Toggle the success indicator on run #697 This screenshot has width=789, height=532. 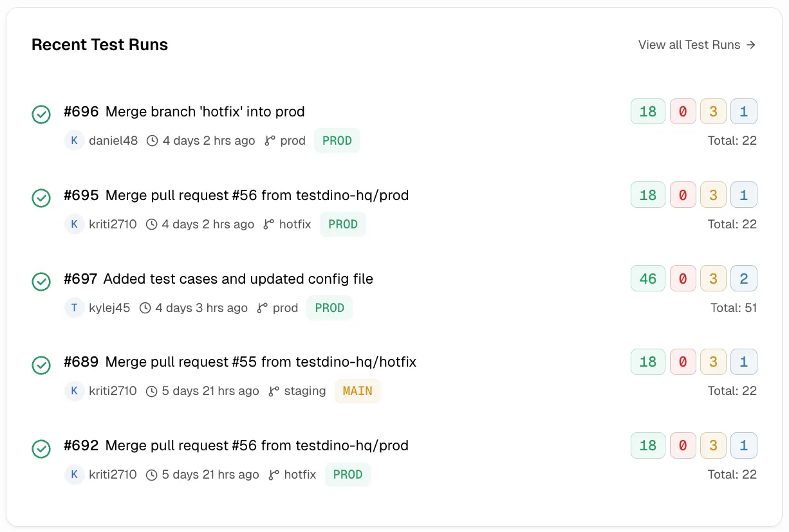[41, 282]
